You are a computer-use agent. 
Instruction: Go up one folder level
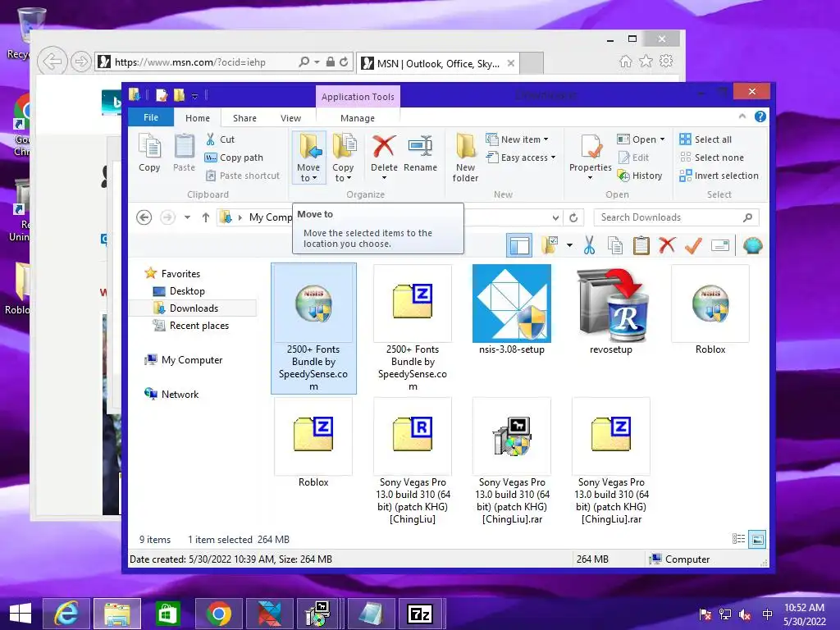click(206, 217)
